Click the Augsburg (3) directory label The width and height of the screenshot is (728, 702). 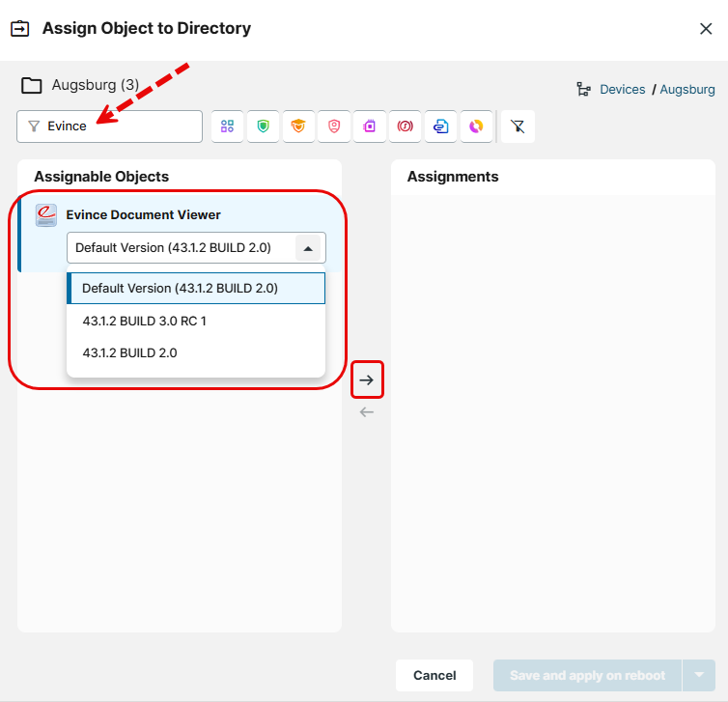click(x=96, y=85)
